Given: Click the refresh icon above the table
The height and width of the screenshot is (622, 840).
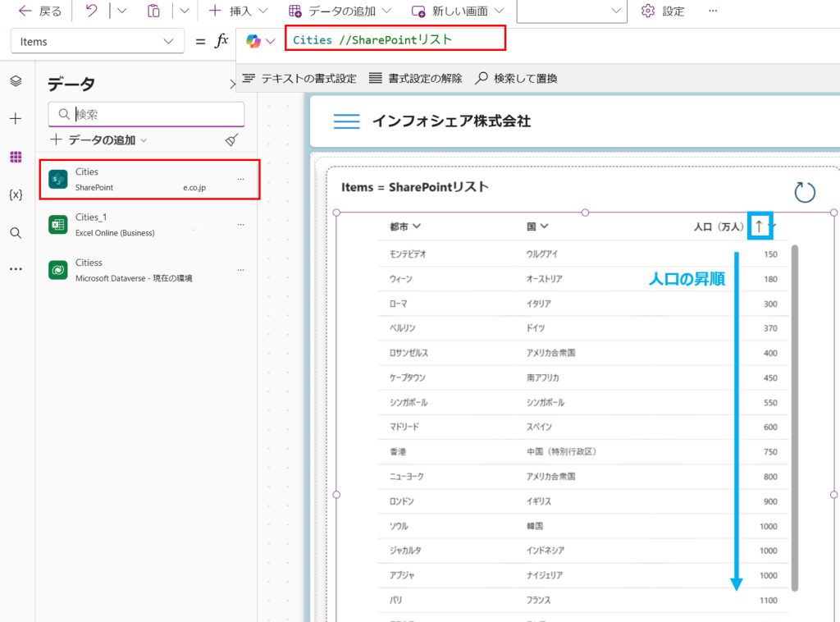Looking at the screenshot, I should (805, 193).
